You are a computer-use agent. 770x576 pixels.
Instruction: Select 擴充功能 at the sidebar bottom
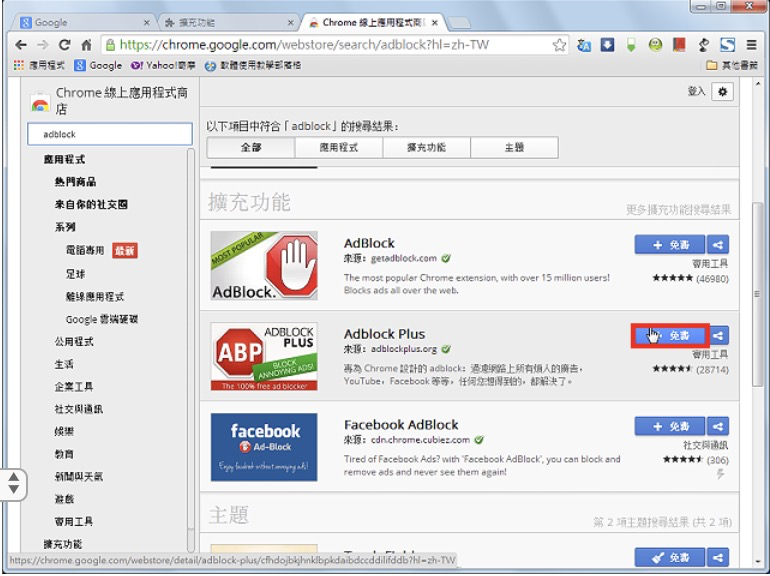coord(62,544)
